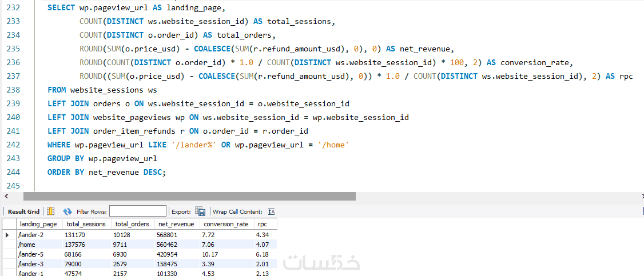Sort by the total_sessions column header
Screen dimensions: 644x276
(88, 224)
